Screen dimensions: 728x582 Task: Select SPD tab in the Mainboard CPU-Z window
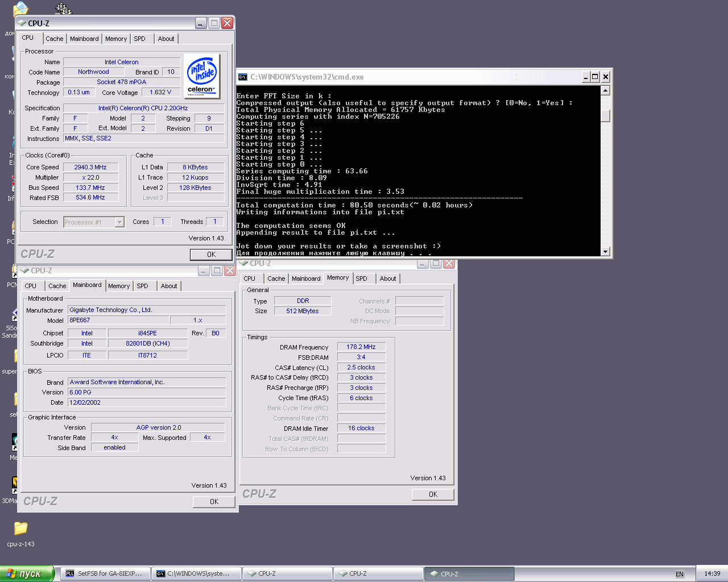(x=143, y=286)
